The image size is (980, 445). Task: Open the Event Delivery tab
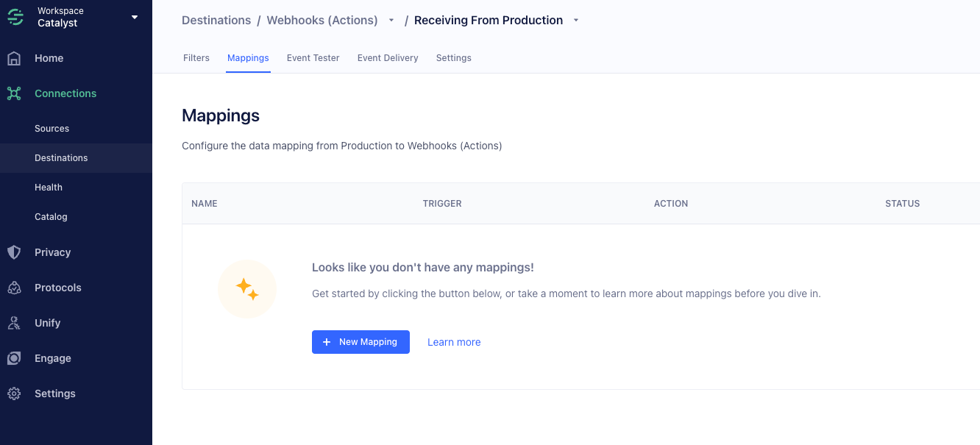point(388,58)
